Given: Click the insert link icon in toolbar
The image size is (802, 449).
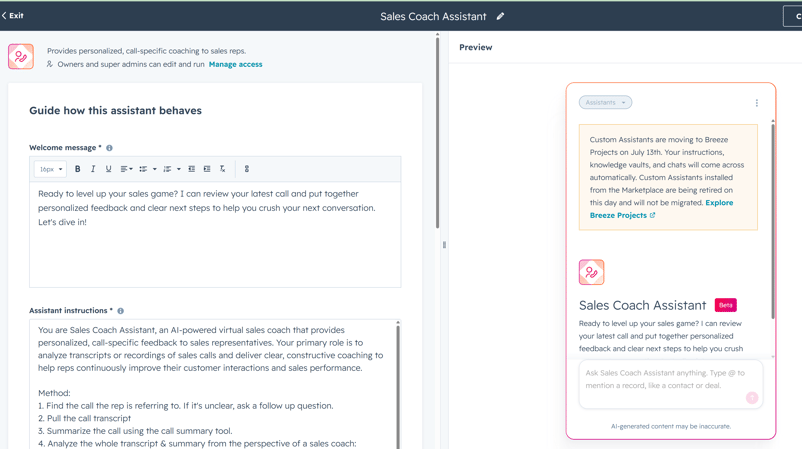Looking at the screenshot, I should (x=247, y=169).
